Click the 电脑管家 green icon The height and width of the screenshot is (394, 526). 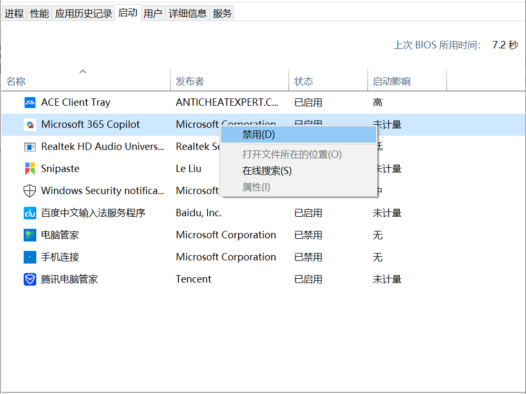click(x=30, y=235)
